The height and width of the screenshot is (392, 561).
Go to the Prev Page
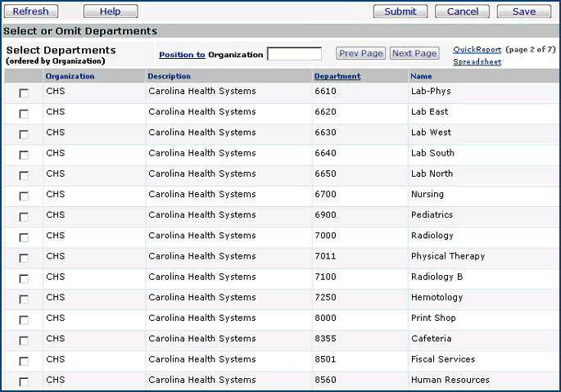pos(360,53)
